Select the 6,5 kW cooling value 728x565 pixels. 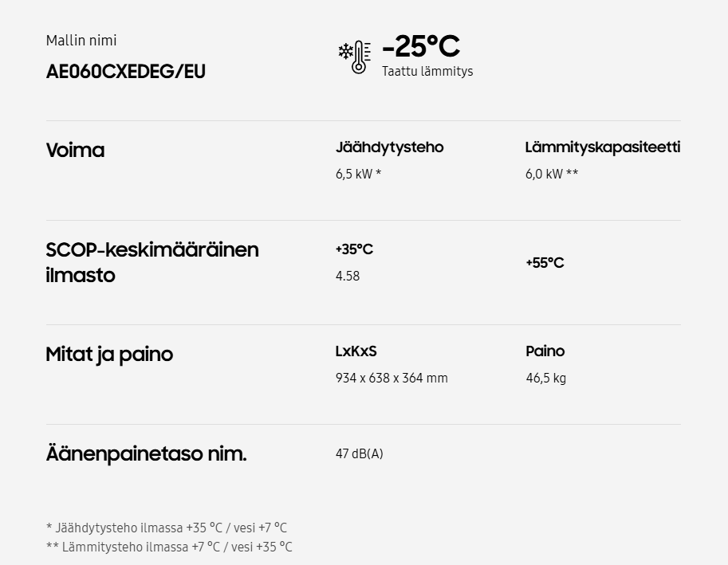358,174
